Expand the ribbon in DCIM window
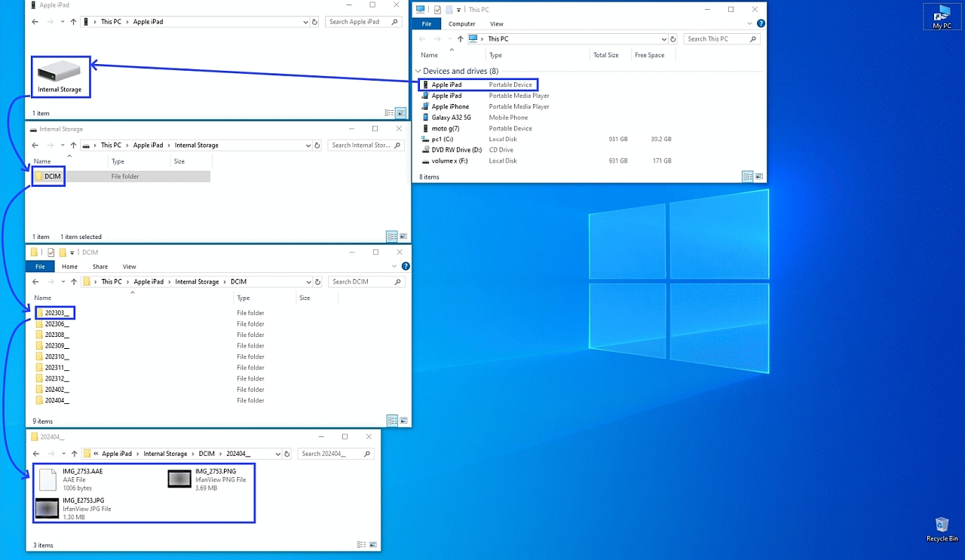Viewport: 965px width, 560px height. point(395,267)
